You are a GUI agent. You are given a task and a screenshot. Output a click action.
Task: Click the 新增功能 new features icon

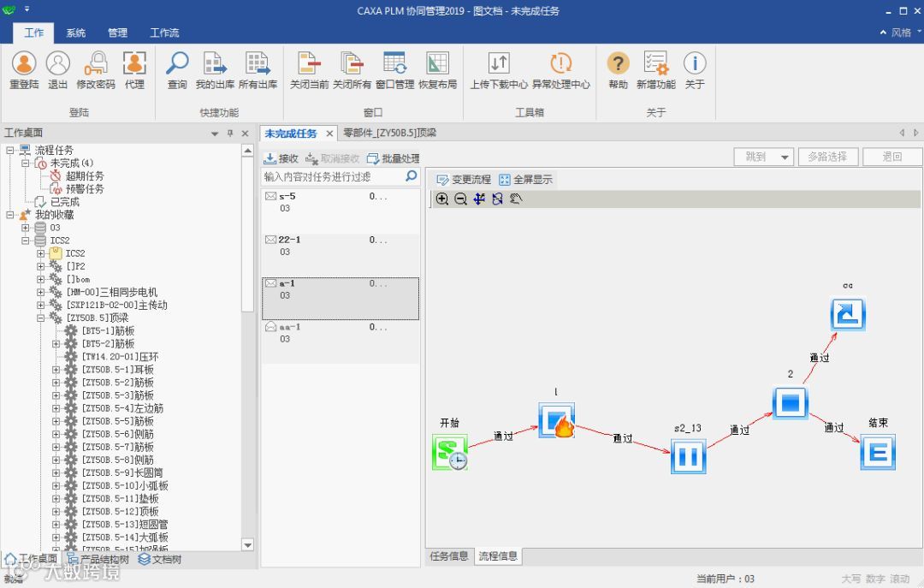(x=656, y=70)
